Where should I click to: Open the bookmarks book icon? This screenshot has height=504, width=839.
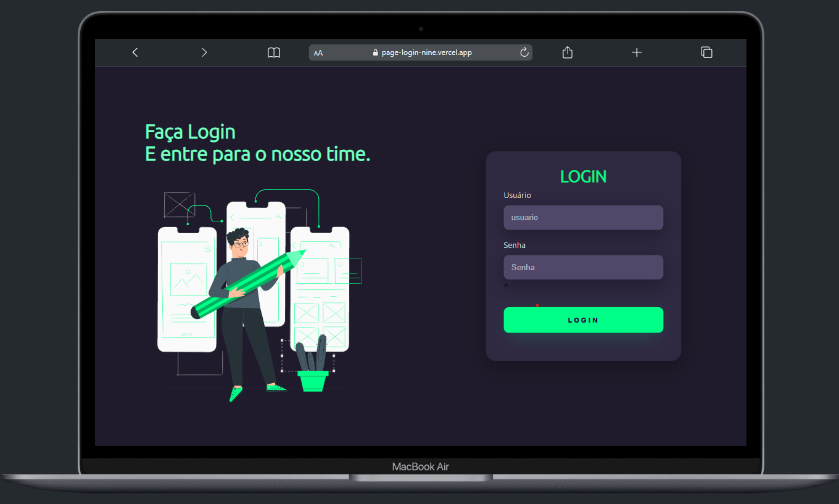(x=274, y=52)
